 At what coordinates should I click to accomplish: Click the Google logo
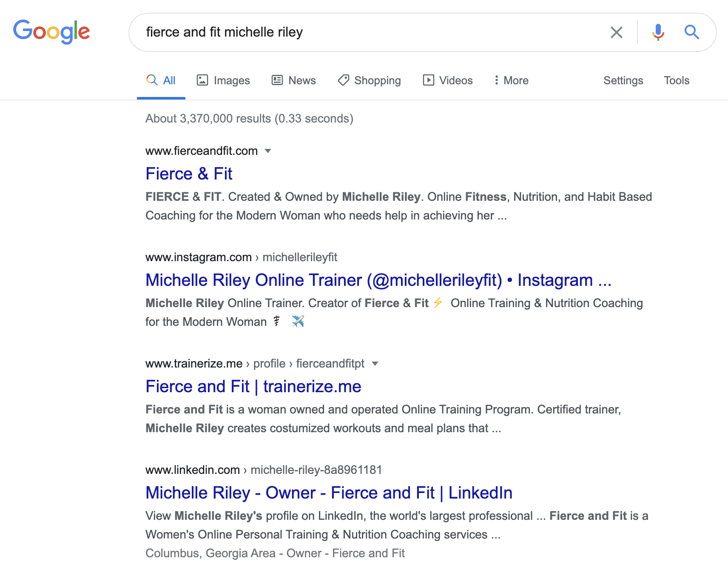pos(51,32)
